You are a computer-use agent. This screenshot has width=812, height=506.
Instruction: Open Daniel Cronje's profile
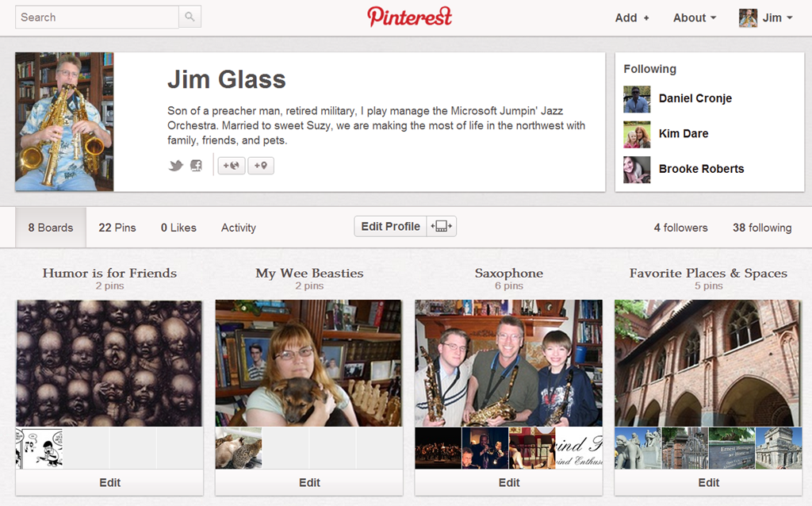pos(695,98)
